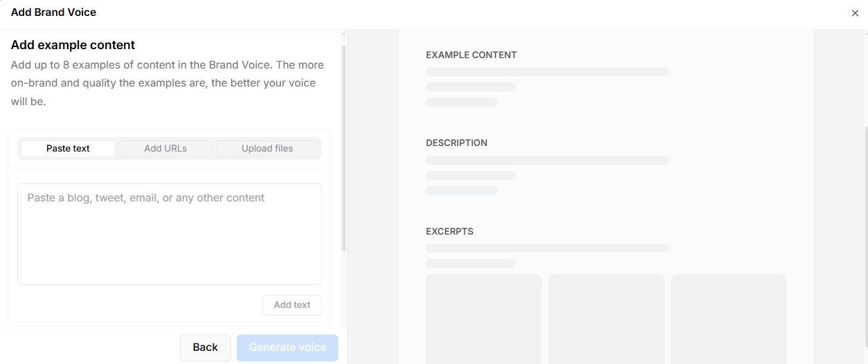Select the third excerpt placeholder card
The height and width of the screenshot is (364, 868).
click(x=728, y=318)
